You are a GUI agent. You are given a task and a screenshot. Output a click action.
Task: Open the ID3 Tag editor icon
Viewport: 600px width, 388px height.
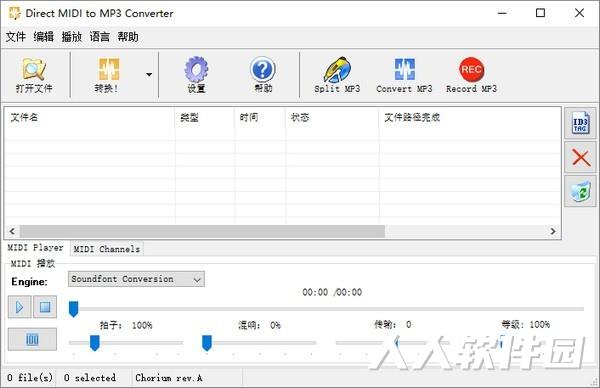pos(580,123)
